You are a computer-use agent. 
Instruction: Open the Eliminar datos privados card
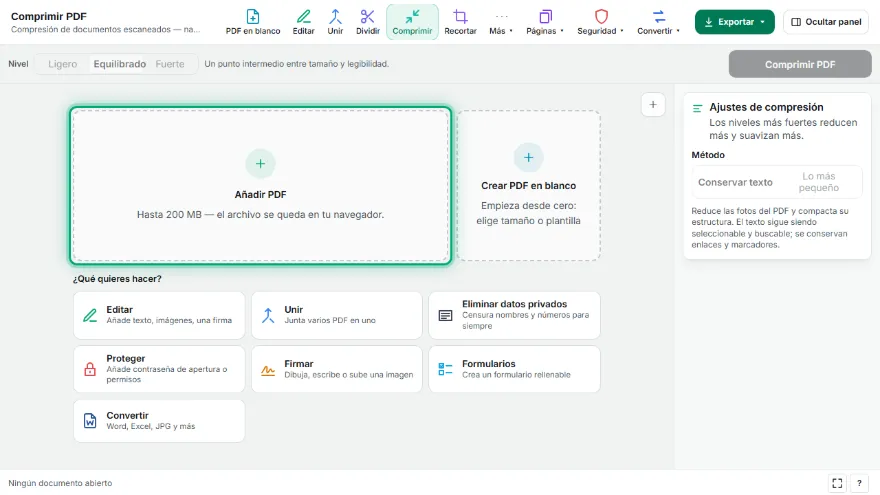point(514,315)
